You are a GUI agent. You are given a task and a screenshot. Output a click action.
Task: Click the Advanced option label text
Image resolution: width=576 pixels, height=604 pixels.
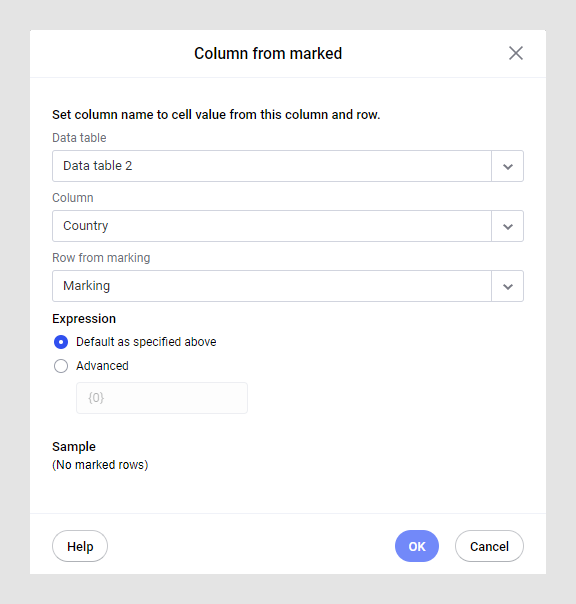point(102,366)
